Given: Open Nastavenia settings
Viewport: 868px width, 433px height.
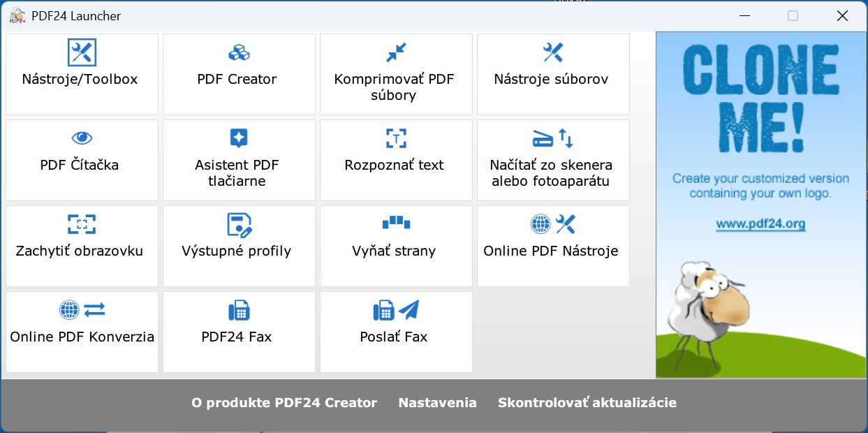Looking at the screenshot, I should coord(437,403).
